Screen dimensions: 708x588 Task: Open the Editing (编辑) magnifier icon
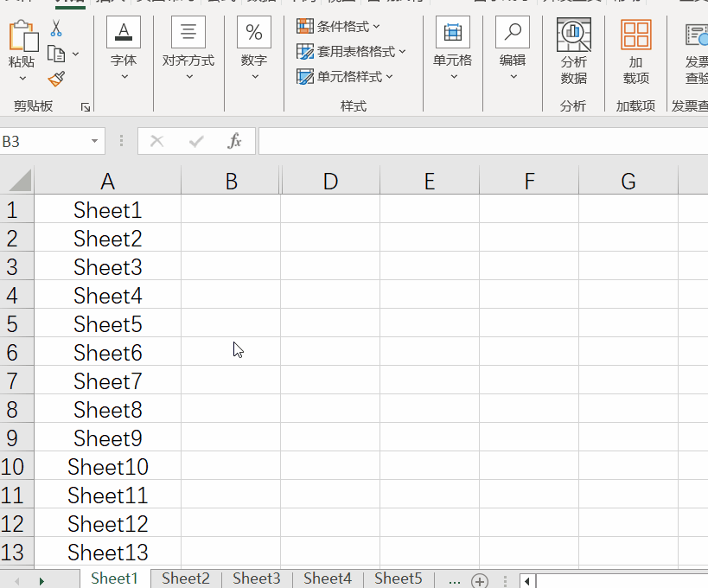click(513, 32)
